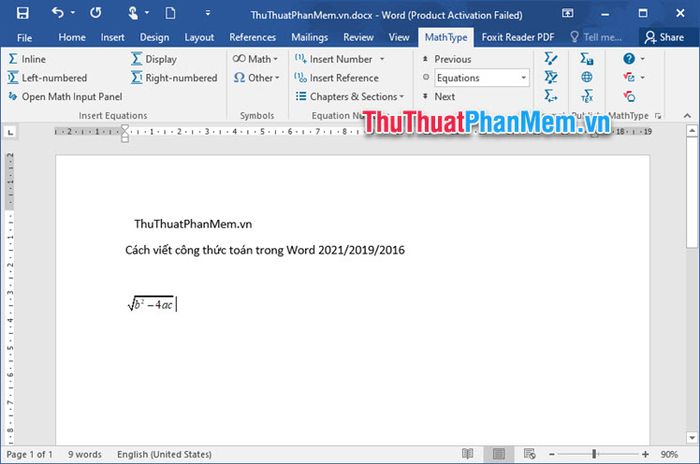Open Chapters & Sections menu

click(x=350, y=96)
